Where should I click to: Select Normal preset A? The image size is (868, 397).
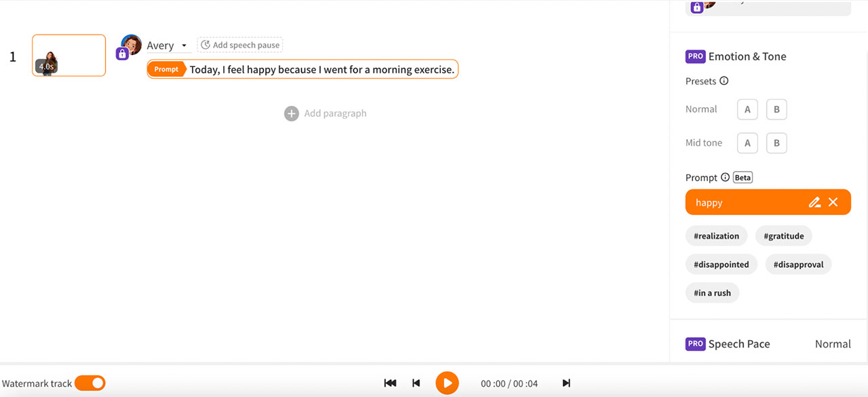point(747,109)
